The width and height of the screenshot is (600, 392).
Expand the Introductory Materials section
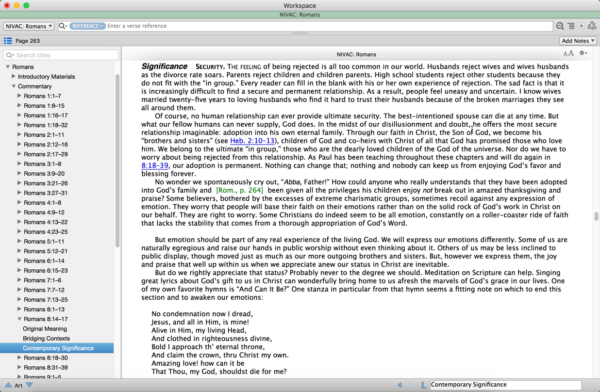(x=13, y=77)
